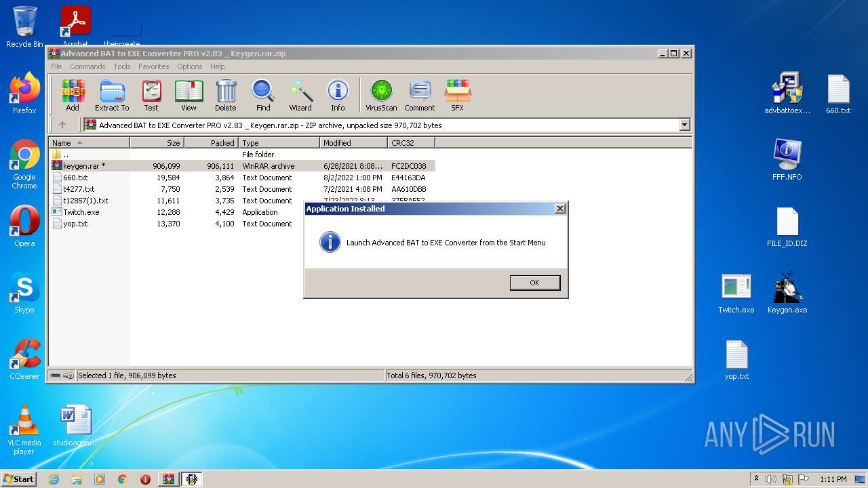Select 660.txt in the archive list
Screen dimensions: 868x488
(242, 178)
